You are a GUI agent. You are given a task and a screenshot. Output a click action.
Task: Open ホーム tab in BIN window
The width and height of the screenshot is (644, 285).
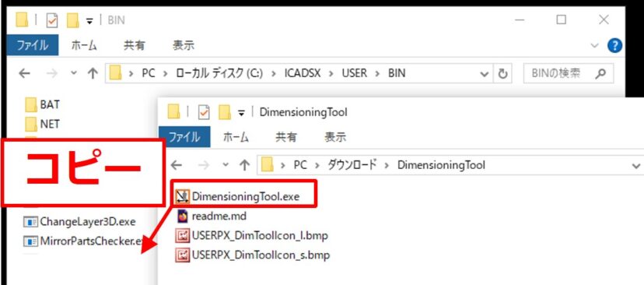[84, 45]
